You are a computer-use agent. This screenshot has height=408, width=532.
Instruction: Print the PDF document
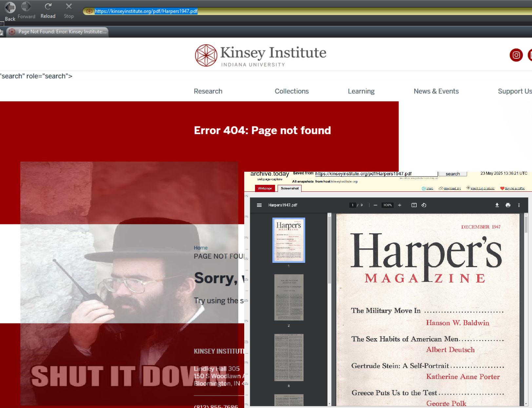coord(508,205)
